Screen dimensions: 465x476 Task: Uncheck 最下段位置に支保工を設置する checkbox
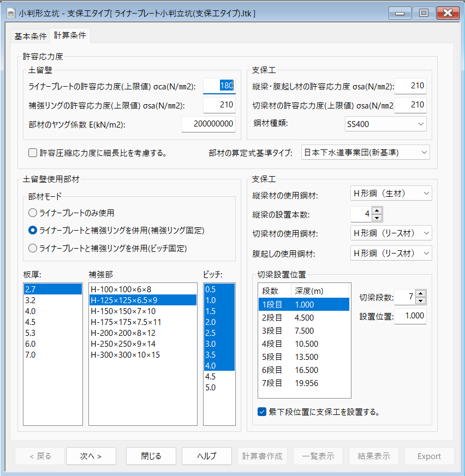point(262,412)
